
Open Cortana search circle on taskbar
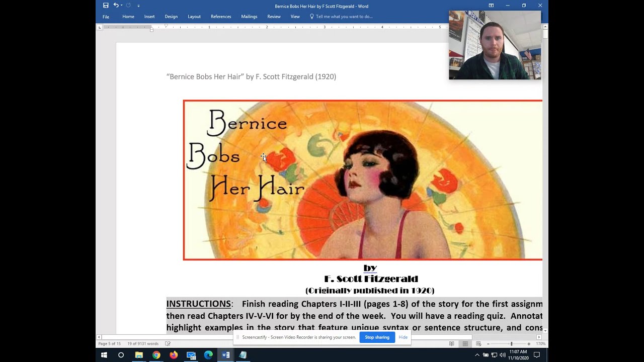coord(121,355)
